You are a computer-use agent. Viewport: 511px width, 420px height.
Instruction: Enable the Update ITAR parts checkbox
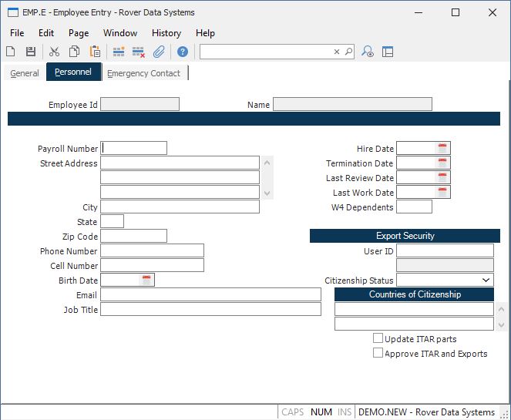tap(378, 338)
